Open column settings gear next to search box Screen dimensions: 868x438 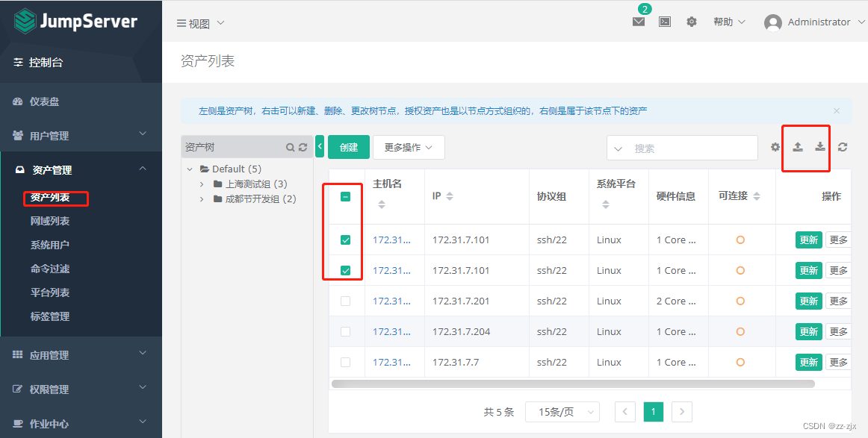775,147
